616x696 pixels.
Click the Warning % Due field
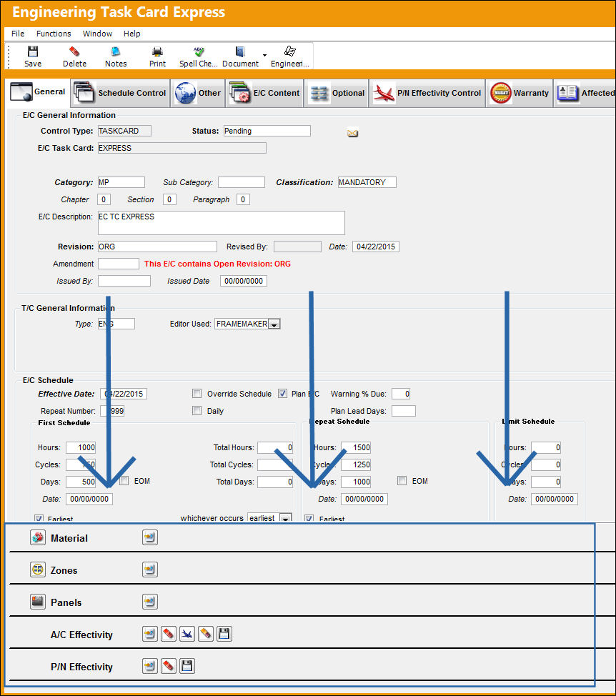(x=401, y=394)
